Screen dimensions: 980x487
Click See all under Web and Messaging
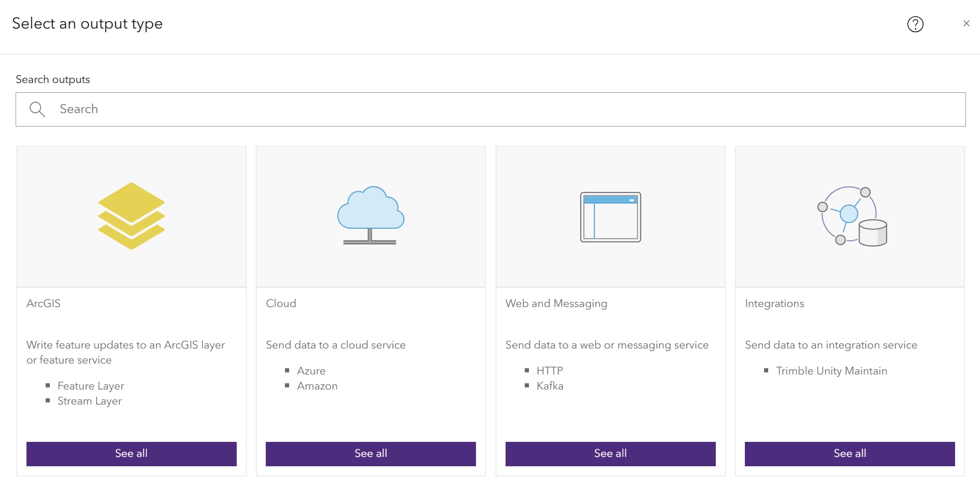[x=610, y=453]
